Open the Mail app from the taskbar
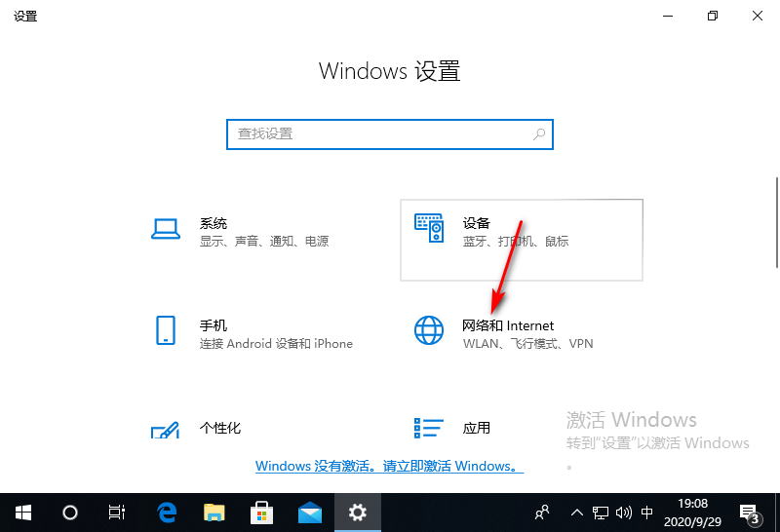The width and height of the screenshot is (780, 532). (x=309, y=513)
